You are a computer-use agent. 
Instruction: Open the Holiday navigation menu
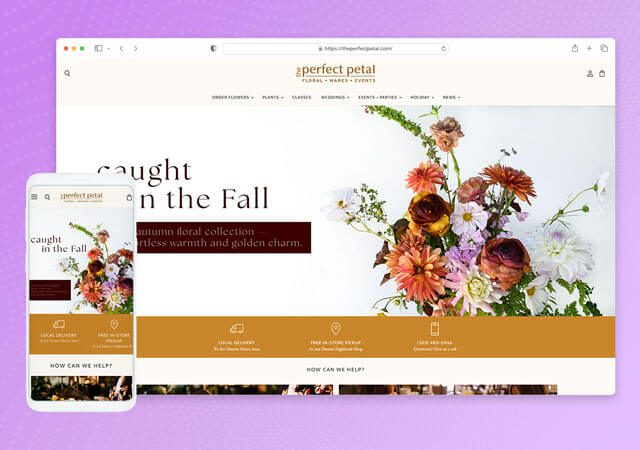point(421,97)
